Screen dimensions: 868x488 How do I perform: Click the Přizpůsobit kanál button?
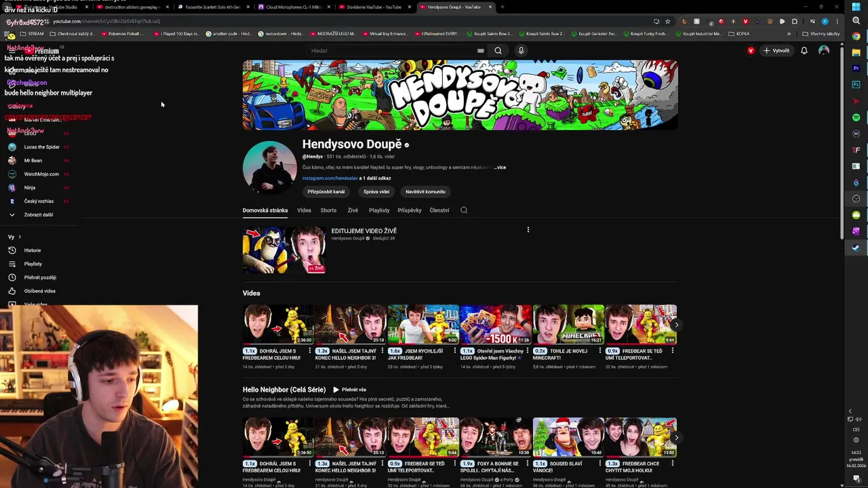pos(326,191)
